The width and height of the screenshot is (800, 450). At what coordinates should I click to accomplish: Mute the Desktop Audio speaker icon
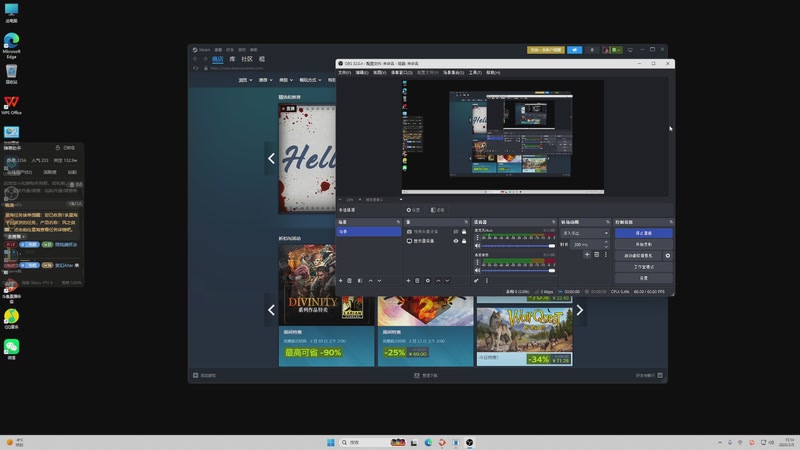[x=478, y=270]
